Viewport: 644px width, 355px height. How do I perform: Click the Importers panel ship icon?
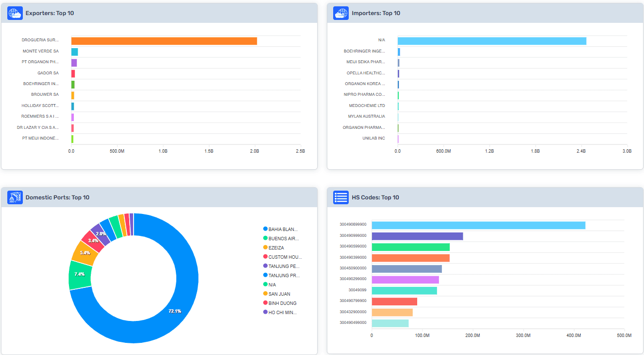point(341,13)
